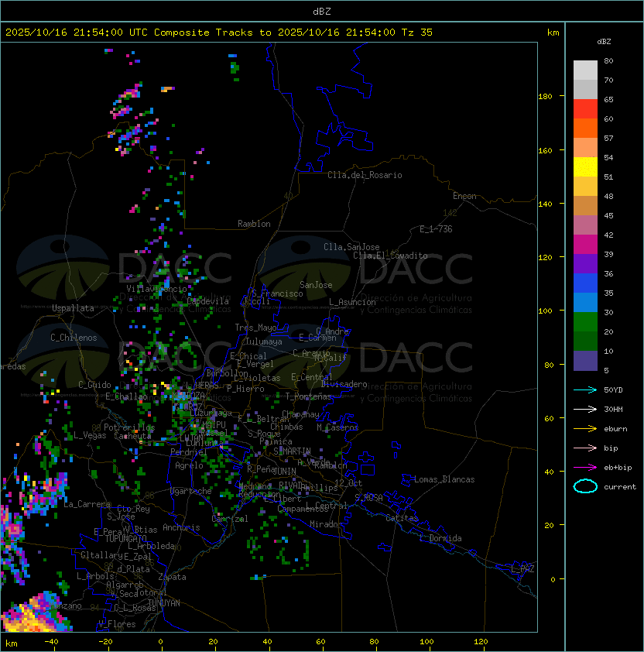Click the pink bip arrow in legend
This screenshot has height=652, width=644.
[585, 448]
